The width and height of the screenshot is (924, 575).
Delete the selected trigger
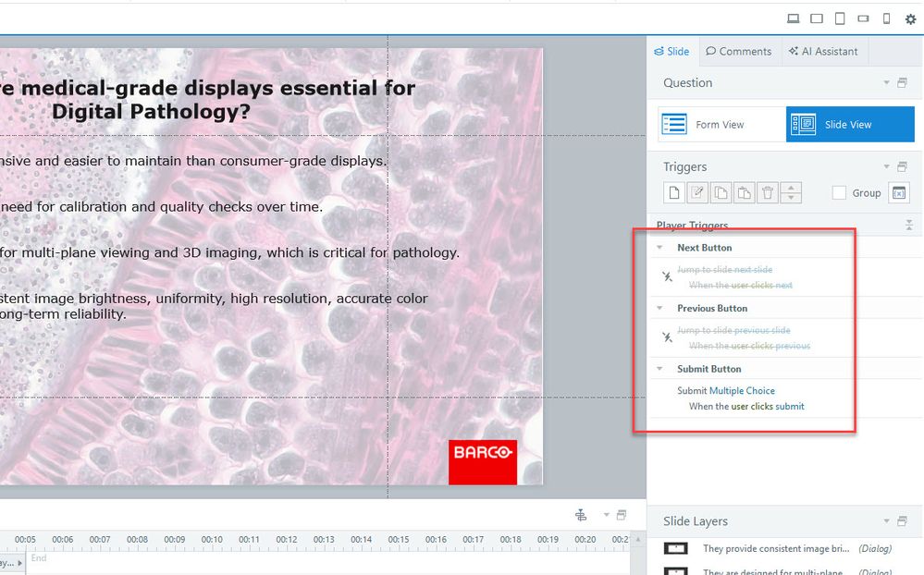click(768, 193)
